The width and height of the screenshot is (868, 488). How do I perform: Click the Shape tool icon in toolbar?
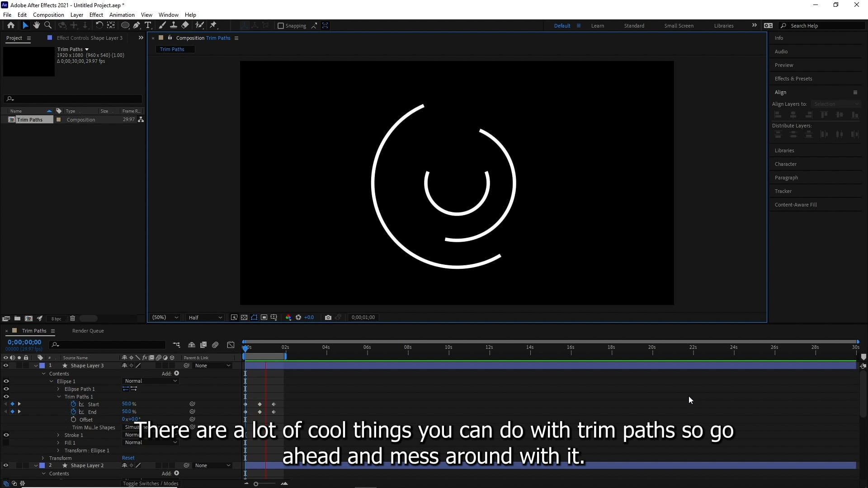[126, 25]
